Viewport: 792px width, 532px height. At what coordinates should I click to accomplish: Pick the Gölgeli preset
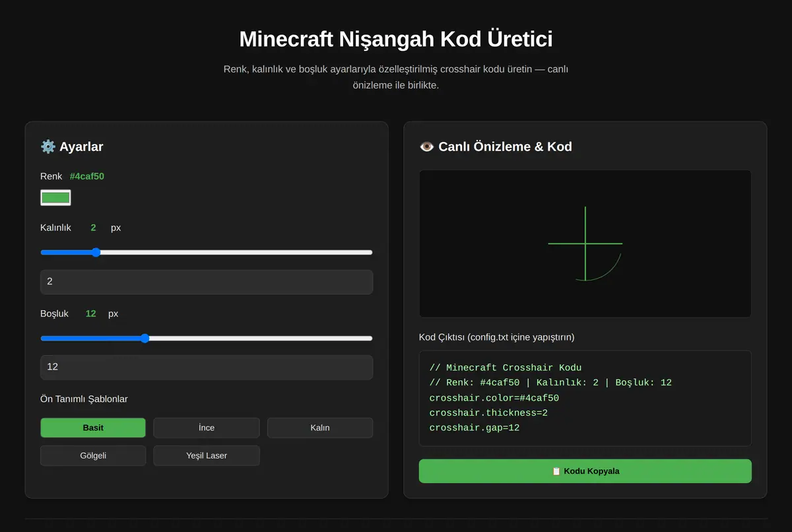pos(93,455)
